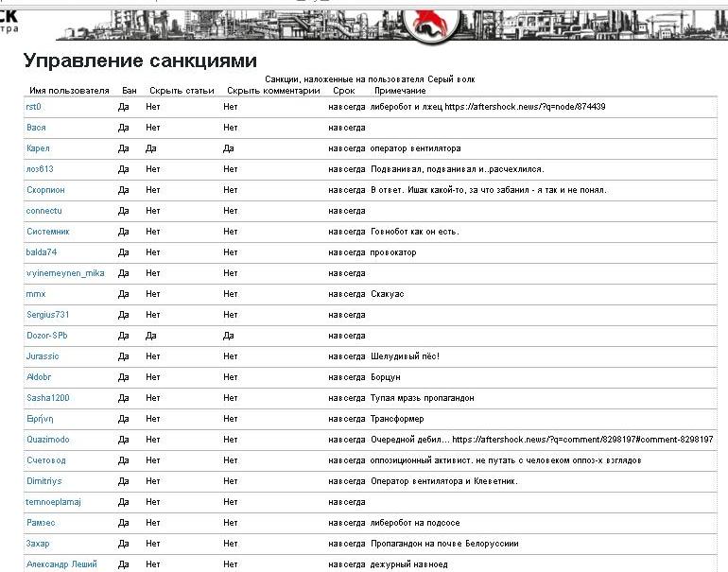The height and width of the screenshot is (572, 728).
Task: Open user profile link connectu
Action: (x=44, y=211)
